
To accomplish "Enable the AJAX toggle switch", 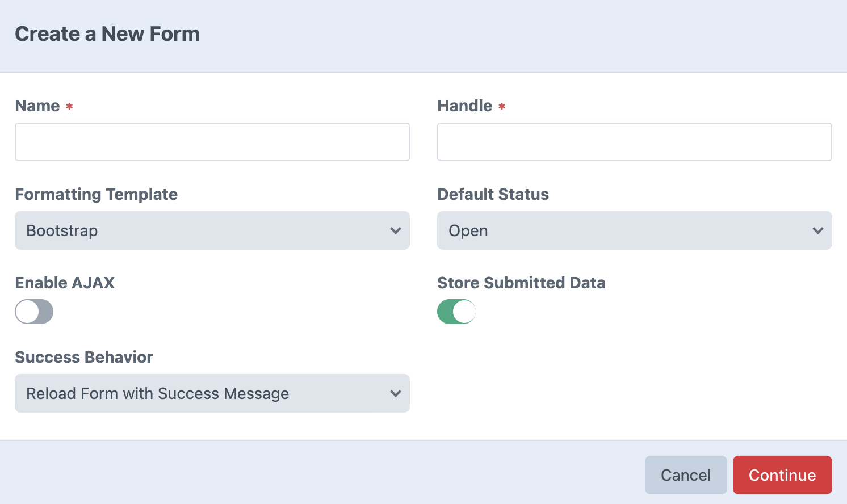I will [x=34, y=312].
